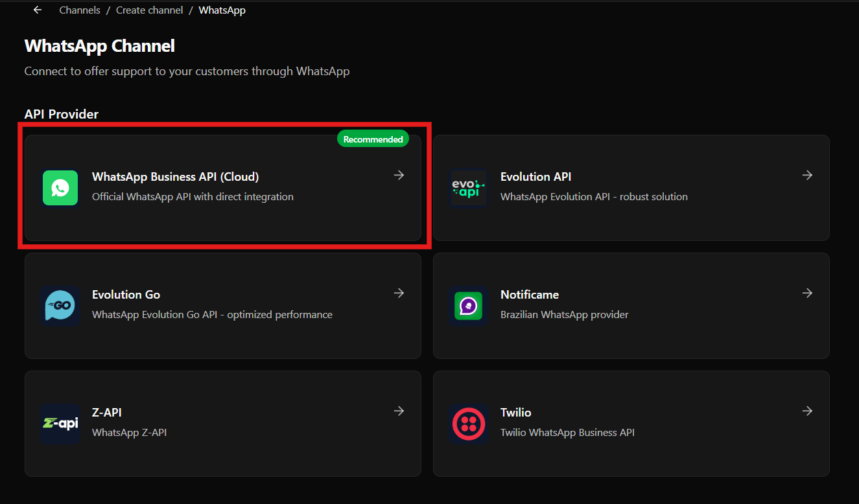The width and height of the screenshot is (859, 504).
Task: Click arrow on Twilio card
Action: [x=808, y=411]
